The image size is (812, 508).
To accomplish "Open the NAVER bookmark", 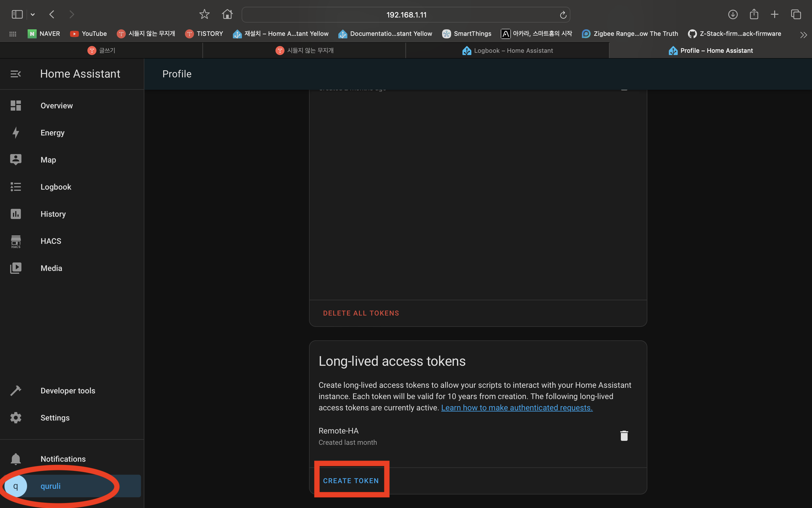I will point(44,34).
